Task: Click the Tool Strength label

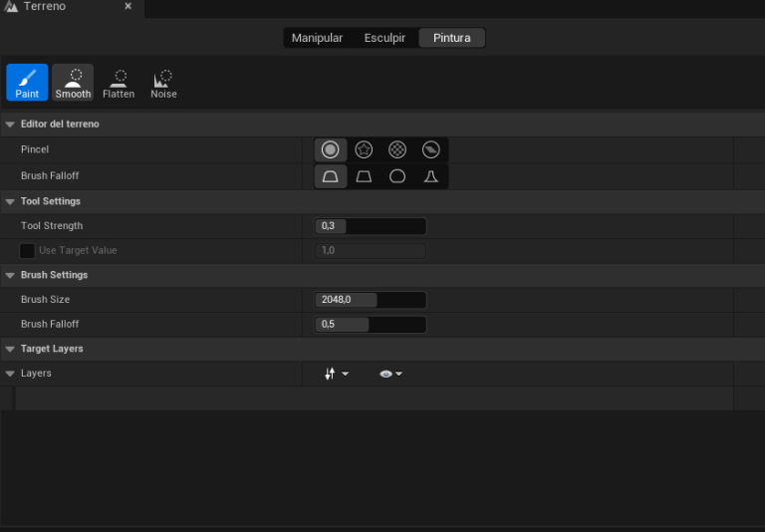Action: [x=52, y=226]
